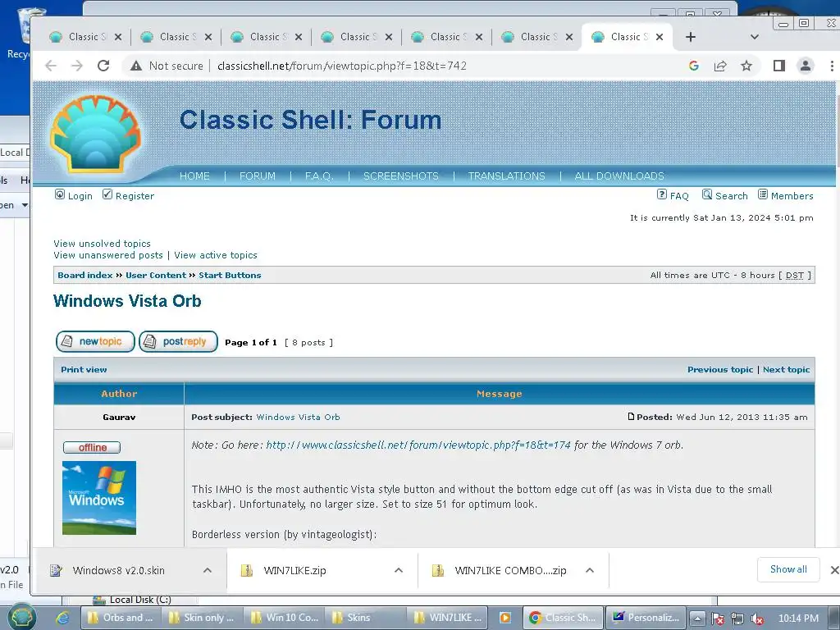Viewport: 840px width, 630px height.
Task: Switch to the first Classic Shell tab
Action: (x=84, y=37)
